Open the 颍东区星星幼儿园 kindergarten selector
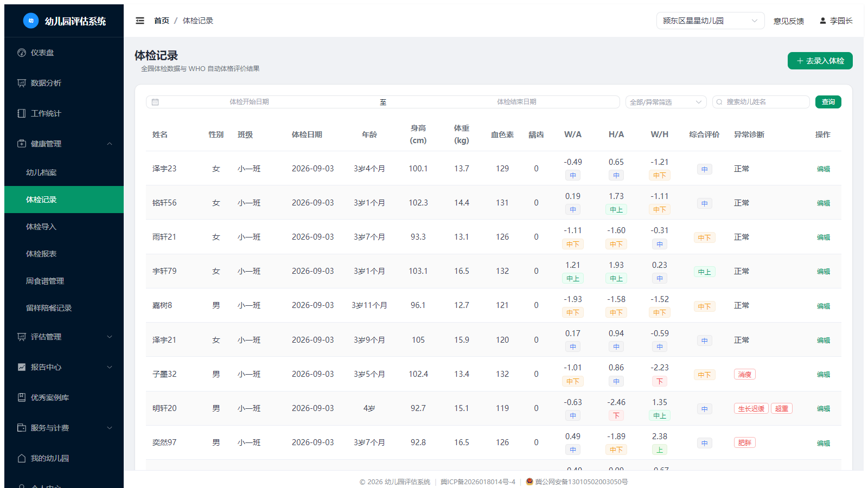The width and height of the screenshot is (868, 488). (710, 21)
